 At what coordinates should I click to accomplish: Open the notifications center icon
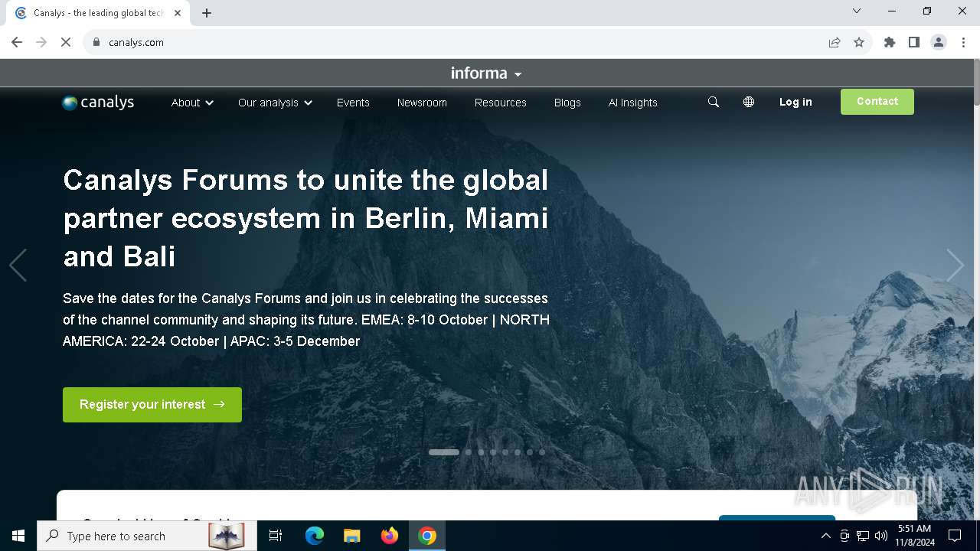(955, 536)
